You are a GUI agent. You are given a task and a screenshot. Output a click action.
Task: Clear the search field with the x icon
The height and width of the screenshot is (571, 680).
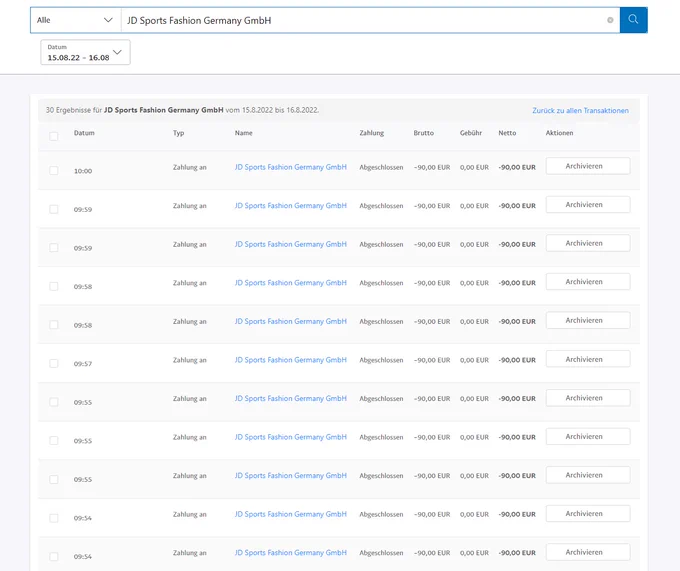610,20
